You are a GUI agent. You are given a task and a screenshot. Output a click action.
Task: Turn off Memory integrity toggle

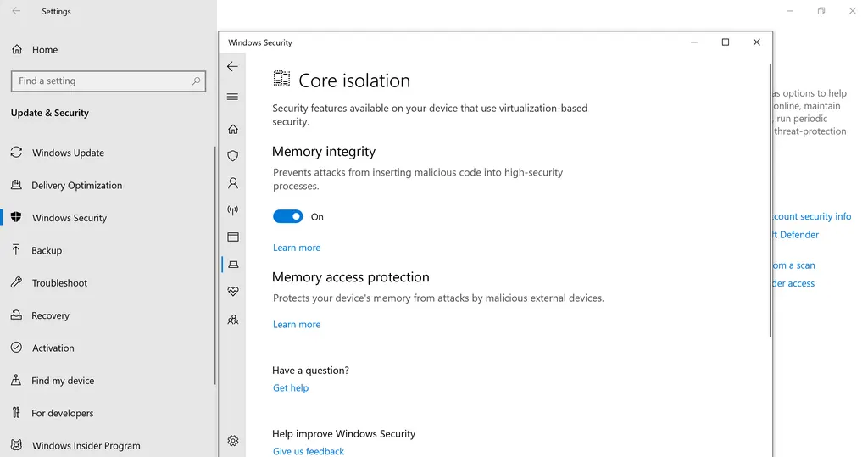(x=288, y=216)
